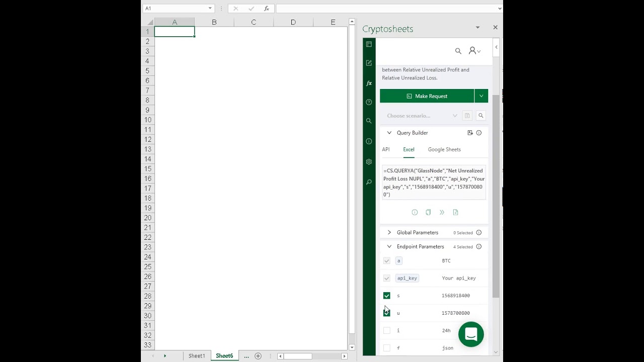The image size is (644, 362).
Task: Copy the formula with the copy icon
Action: tap(428, 212)
